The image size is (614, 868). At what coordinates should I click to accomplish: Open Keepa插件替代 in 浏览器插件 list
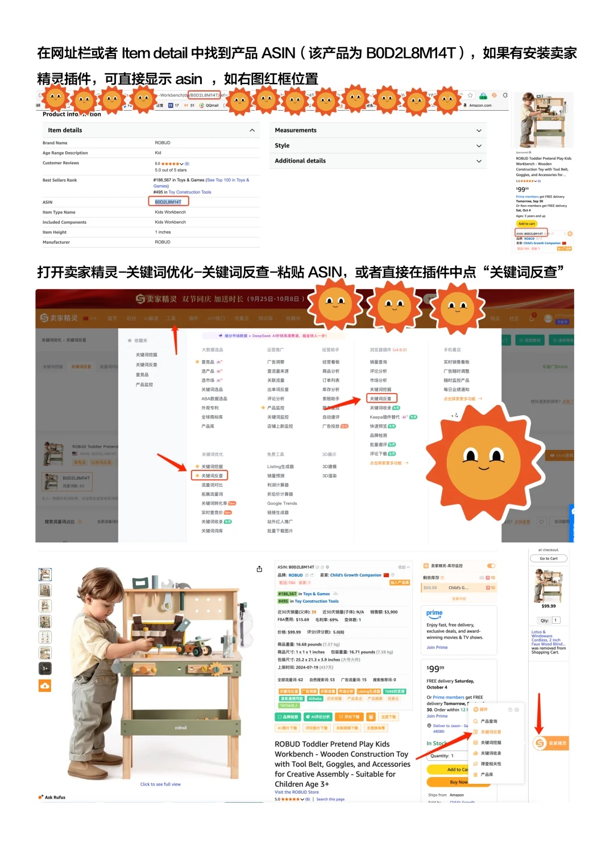385,417
